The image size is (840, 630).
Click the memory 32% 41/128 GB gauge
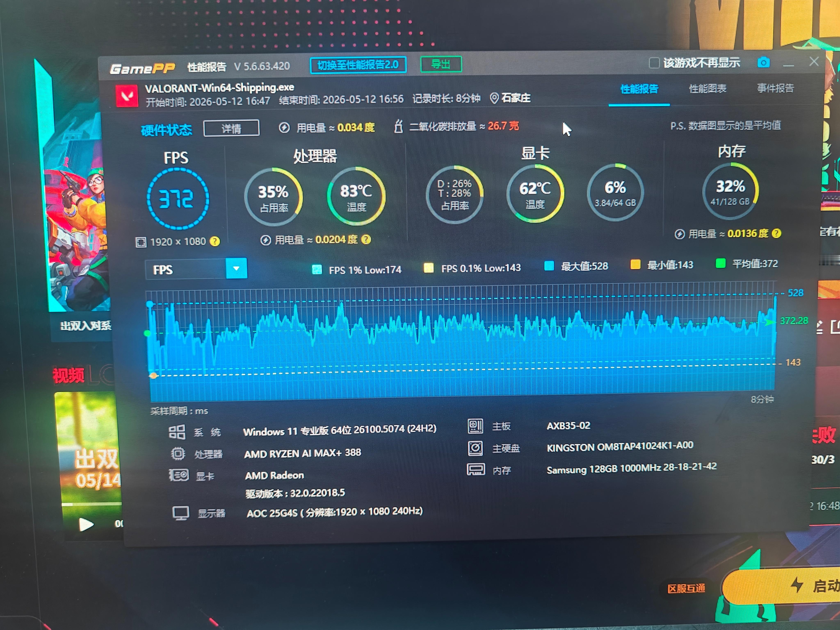pos(730,191)
